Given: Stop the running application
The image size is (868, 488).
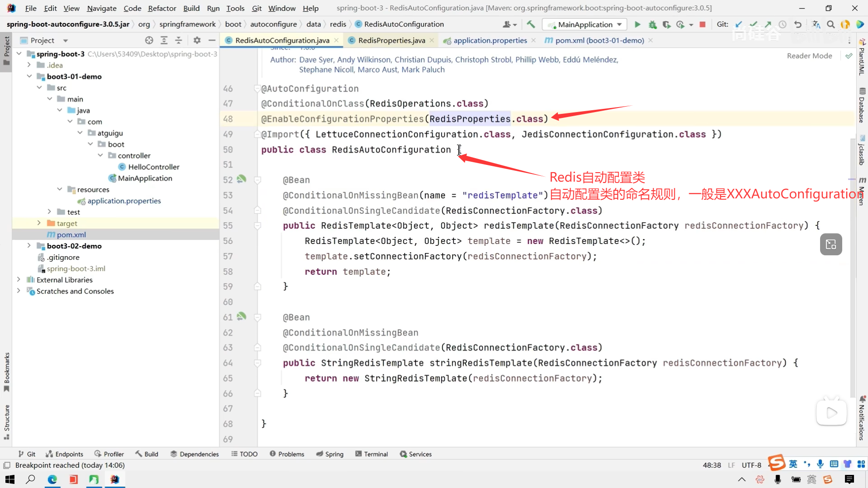Looking at the screenshot, I should [703, 24].
